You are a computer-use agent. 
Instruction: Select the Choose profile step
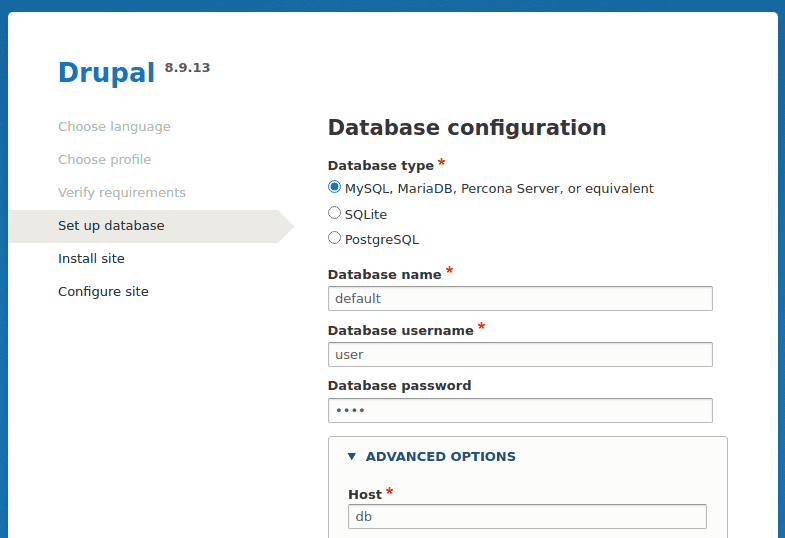pos(105,160)
